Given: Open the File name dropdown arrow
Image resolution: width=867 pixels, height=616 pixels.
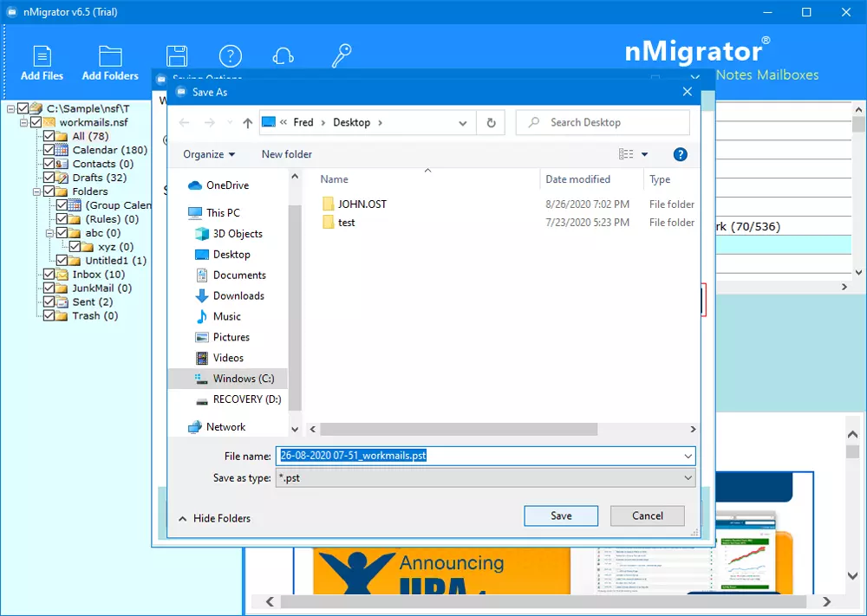Looking at the screenshot, I should [688, 457].
